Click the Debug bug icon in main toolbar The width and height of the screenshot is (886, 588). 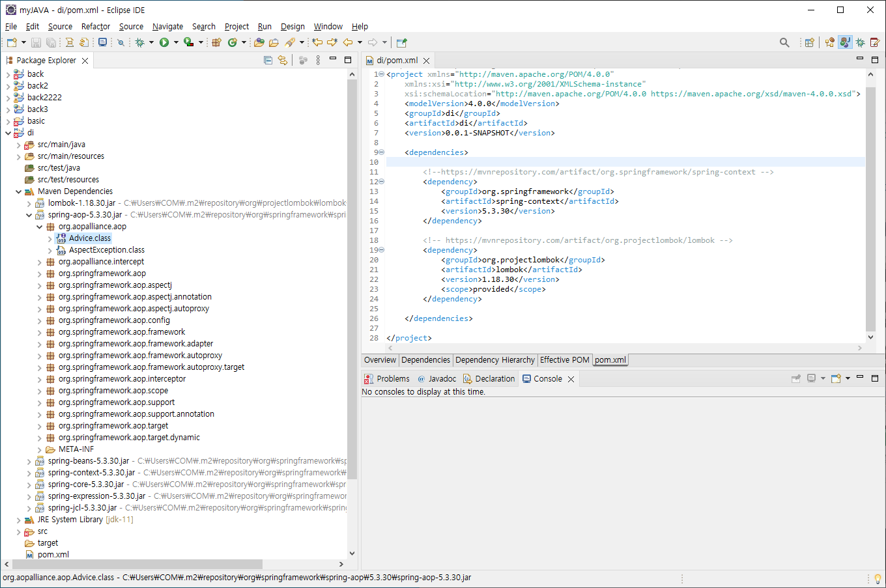[139, 42]
